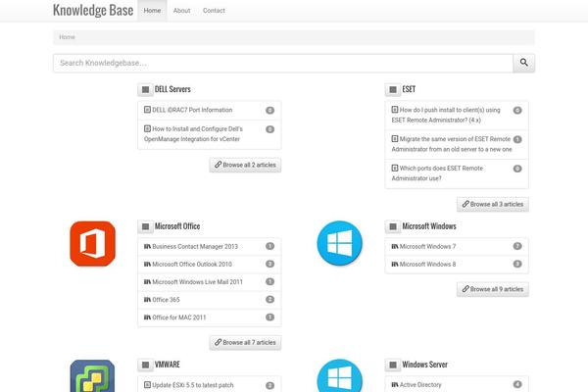Click folder icon beside Windows Server heading
The width and height of the screenshot is (588, 392).
(393, 365)
